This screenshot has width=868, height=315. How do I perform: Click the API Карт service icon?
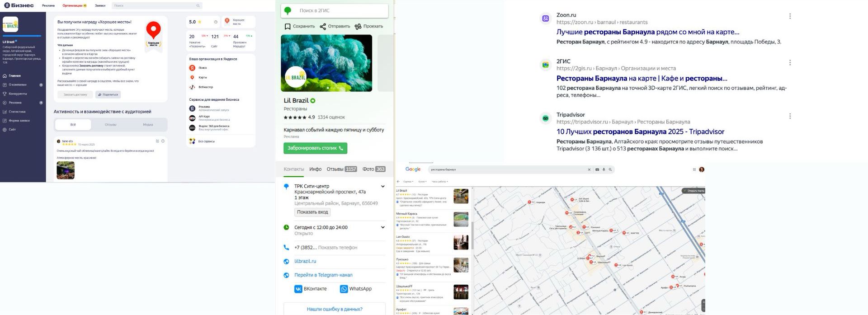coord(192,118)
